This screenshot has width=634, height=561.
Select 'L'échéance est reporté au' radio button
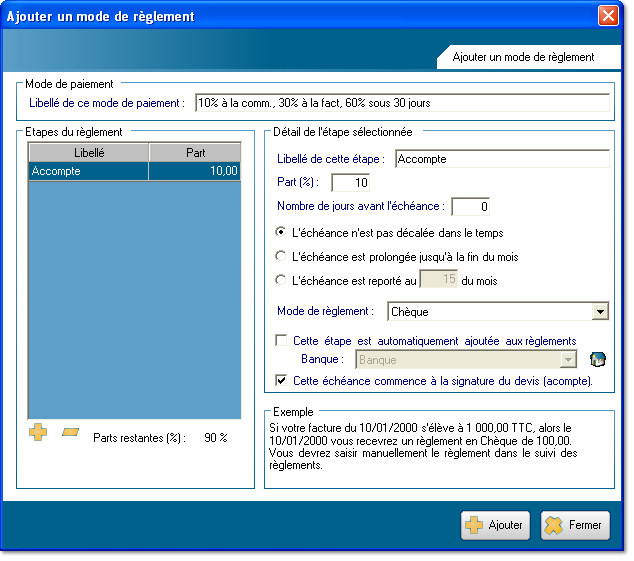(x=280, y=280)
